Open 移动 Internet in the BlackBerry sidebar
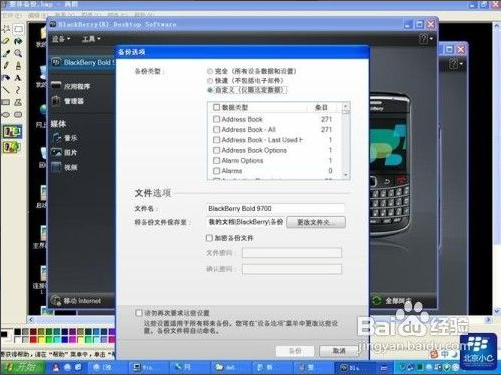Image resolution: width=501 pixels, height=375 pixels. point(76,301)
